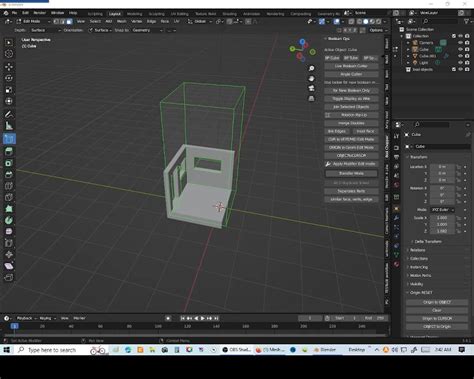Viewport: 474px width, 379px height.
Task: Select the Spin tool
Action: [9, 220]
